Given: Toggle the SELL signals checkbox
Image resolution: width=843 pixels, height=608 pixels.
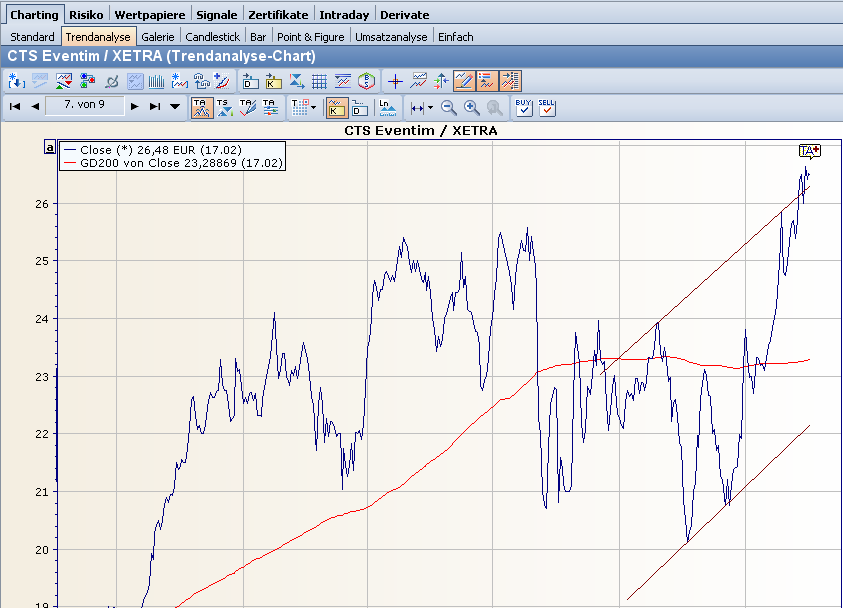Looking at the screenshot, I should pyautogui.click(x=546, y=107).
